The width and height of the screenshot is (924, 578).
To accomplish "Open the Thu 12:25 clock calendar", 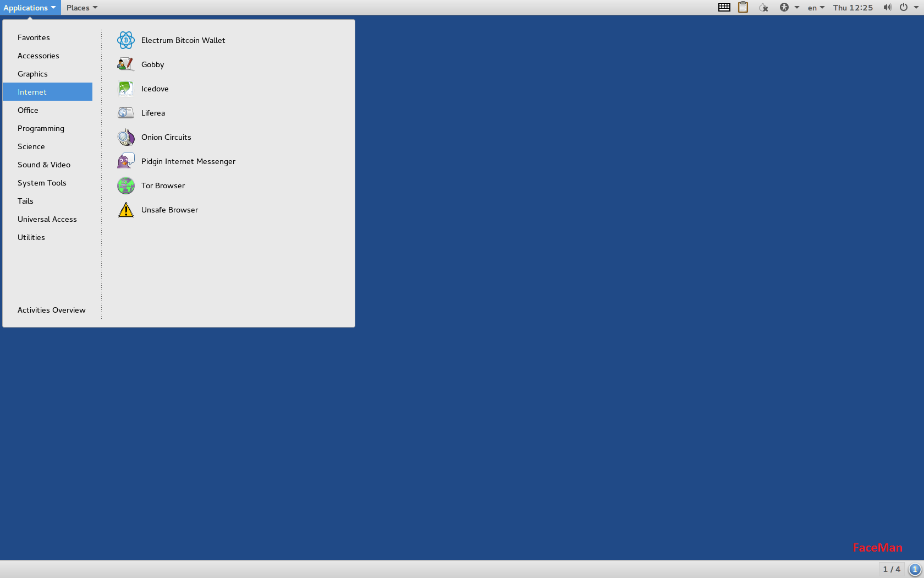I will click(x=853, y=8).
